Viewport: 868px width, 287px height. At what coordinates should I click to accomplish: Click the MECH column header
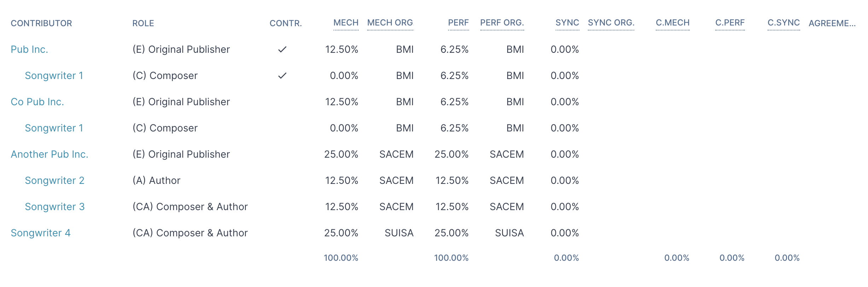pyautogui.click(x=346, y=23)
